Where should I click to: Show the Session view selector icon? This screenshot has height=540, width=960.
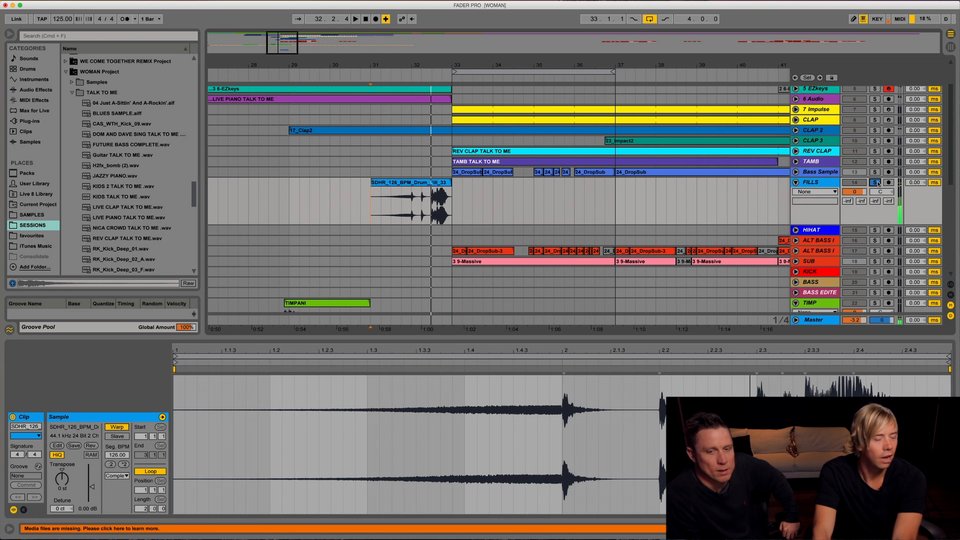(950, 46)
